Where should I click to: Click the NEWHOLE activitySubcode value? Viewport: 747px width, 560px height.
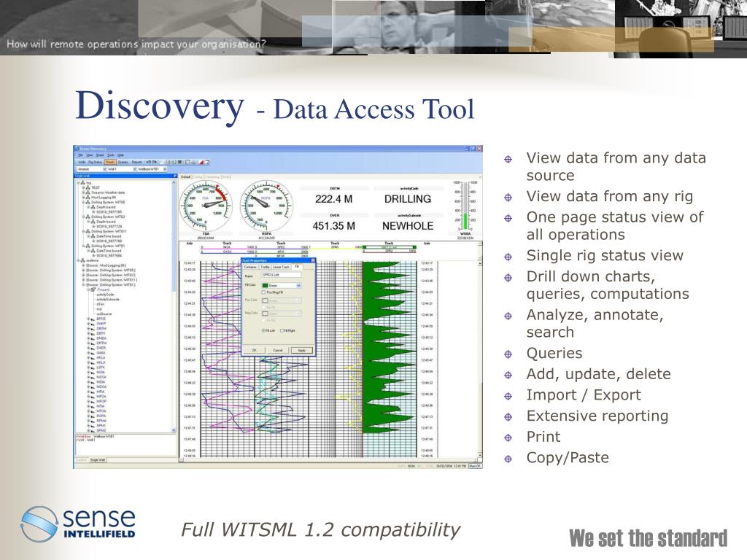(x=408, y=226)
